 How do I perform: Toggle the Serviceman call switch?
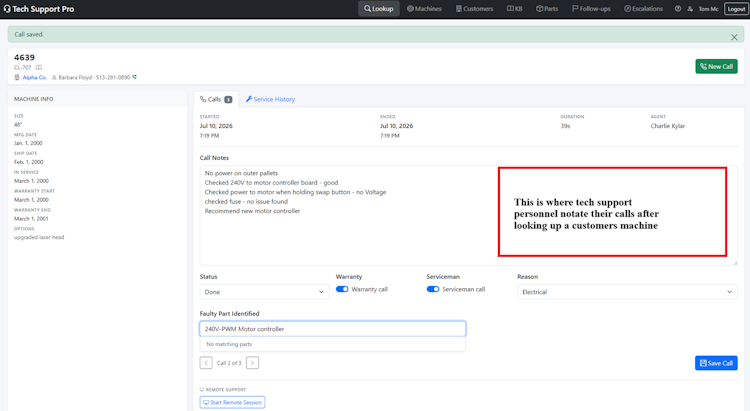433,289
